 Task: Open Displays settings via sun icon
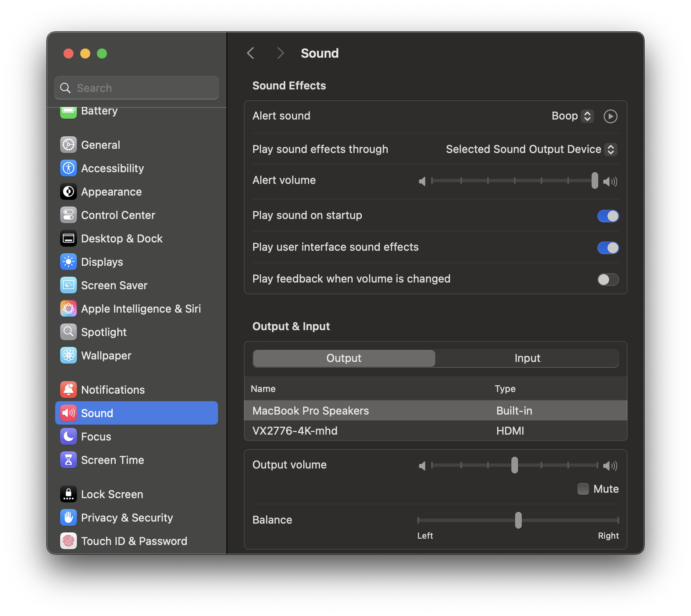(68, 262)
